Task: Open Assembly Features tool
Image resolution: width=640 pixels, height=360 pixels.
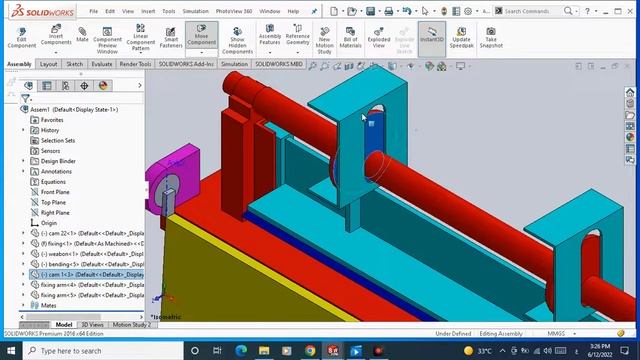Action: [x=270, y=35]
